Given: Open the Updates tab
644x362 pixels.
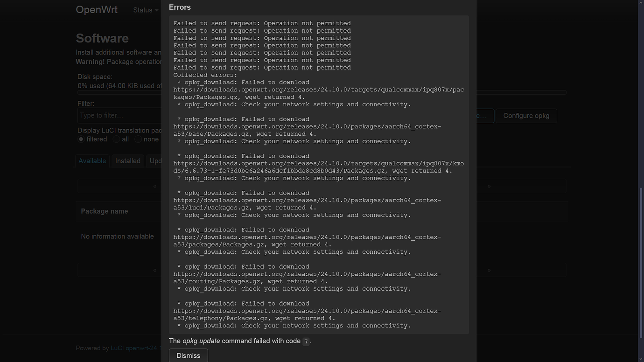Looking at the screenshot, I should click(x=157, y=161).
